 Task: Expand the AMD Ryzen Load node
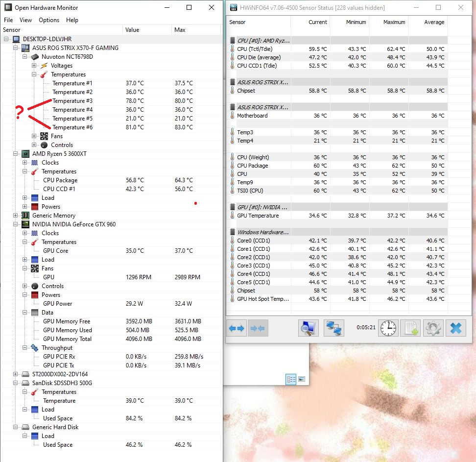tap(25, 198)
